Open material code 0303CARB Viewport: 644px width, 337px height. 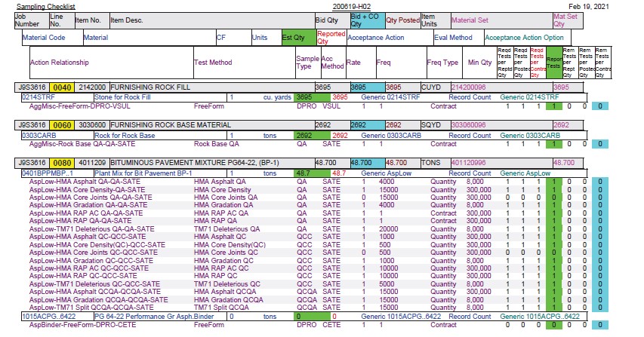(39, 135)
